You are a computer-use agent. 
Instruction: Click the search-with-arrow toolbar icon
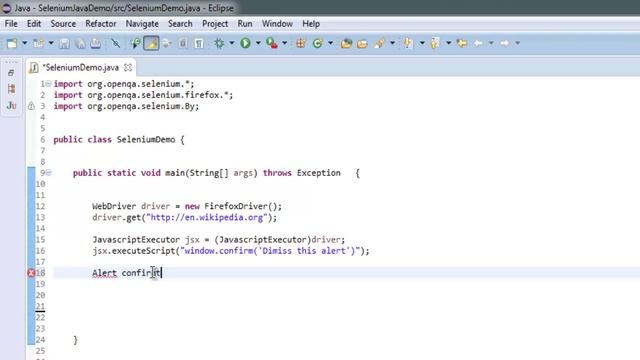click(x=136, y=43)
